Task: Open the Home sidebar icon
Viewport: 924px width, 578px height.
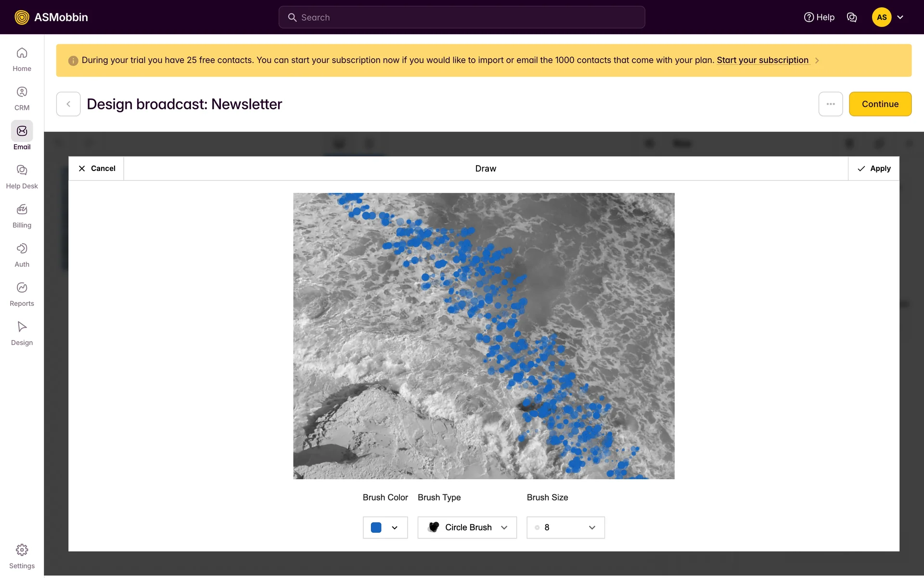Action: point(22,59)
